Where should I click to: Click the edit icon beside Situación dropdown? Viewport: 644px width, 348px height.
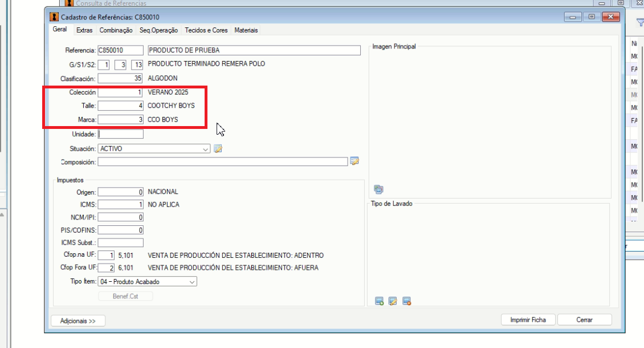218,148
